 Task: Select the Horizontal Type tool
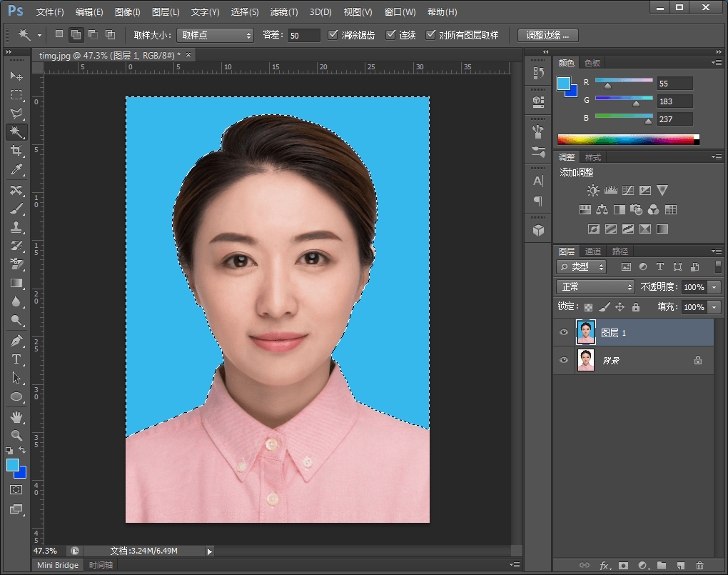pos(16,359)
